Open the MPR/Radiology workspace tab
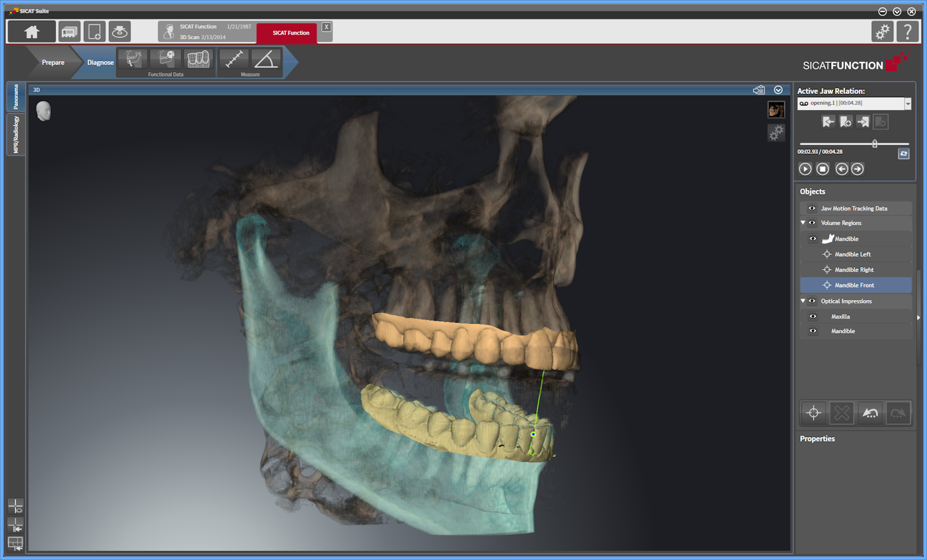 [x=16, y=135]
